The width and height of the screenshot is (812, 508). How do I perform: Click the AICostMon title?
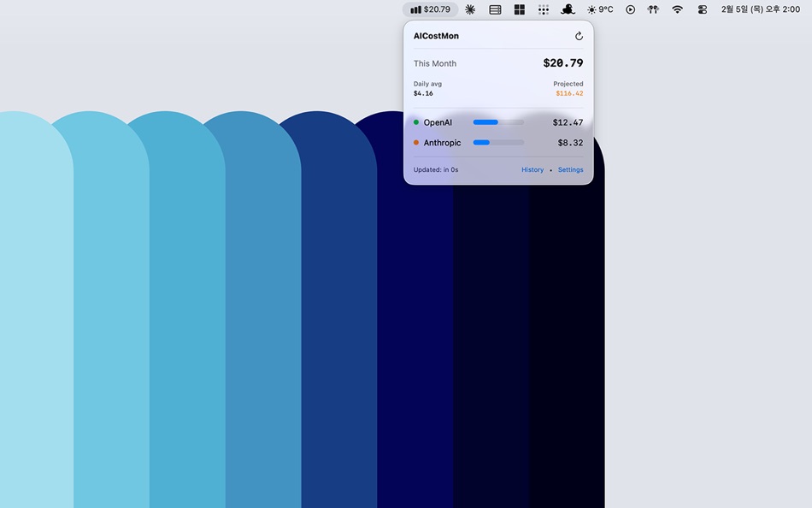[436, 36]
